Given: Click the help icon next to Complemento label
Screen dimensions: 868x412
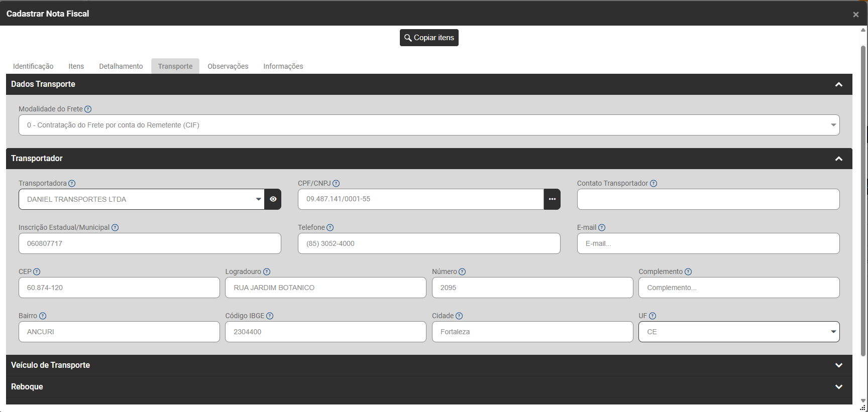Looking at the screenshot, I should tap(688, 271).
